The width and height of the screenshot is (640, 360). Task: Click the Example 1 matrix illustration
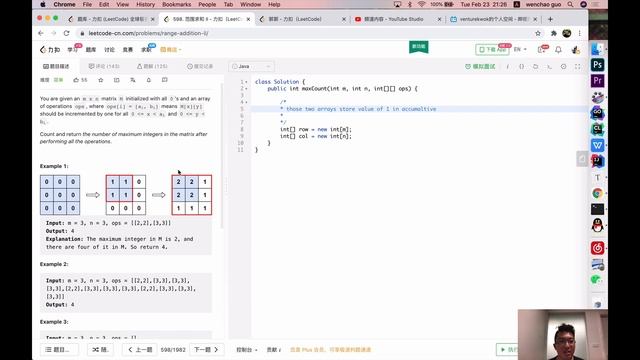pos(126,195)
